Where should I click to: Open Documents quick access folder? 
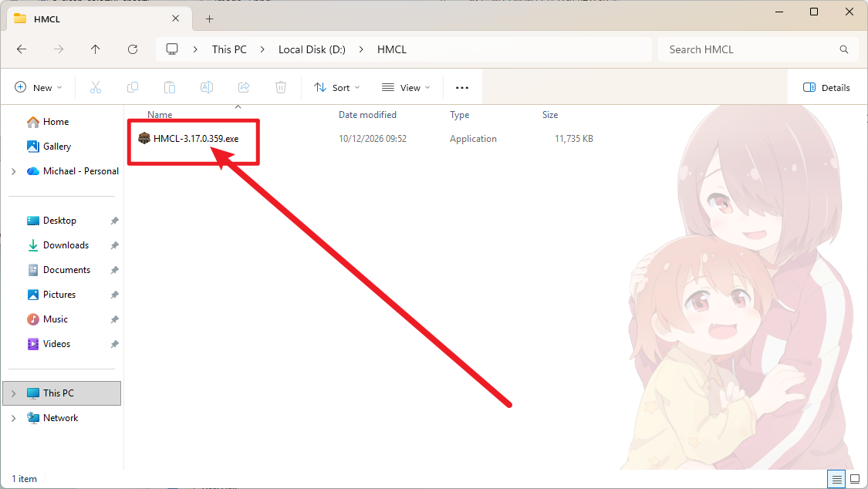point(66,270)
